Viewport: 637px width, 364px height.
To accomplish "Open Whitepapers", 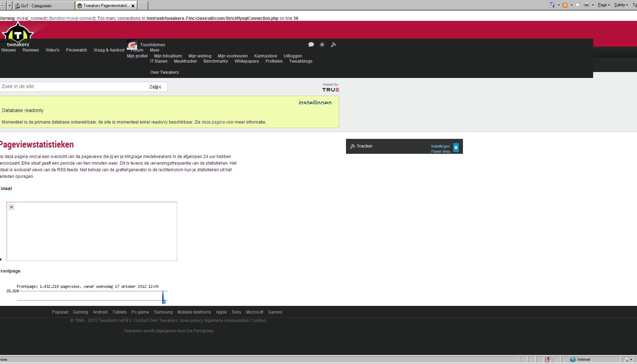I will click(247, 61).
